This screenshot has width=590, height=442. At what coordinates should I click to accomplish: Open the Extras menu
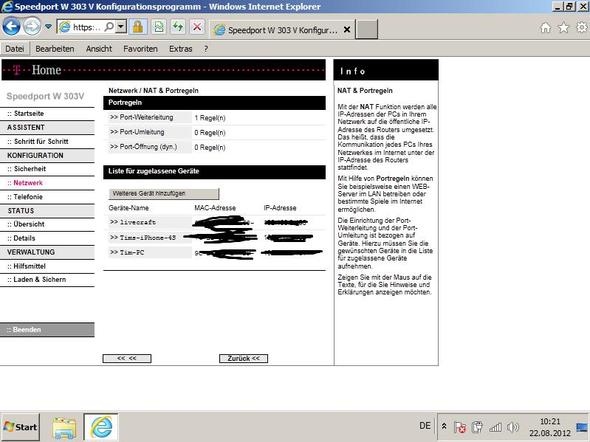181,49
